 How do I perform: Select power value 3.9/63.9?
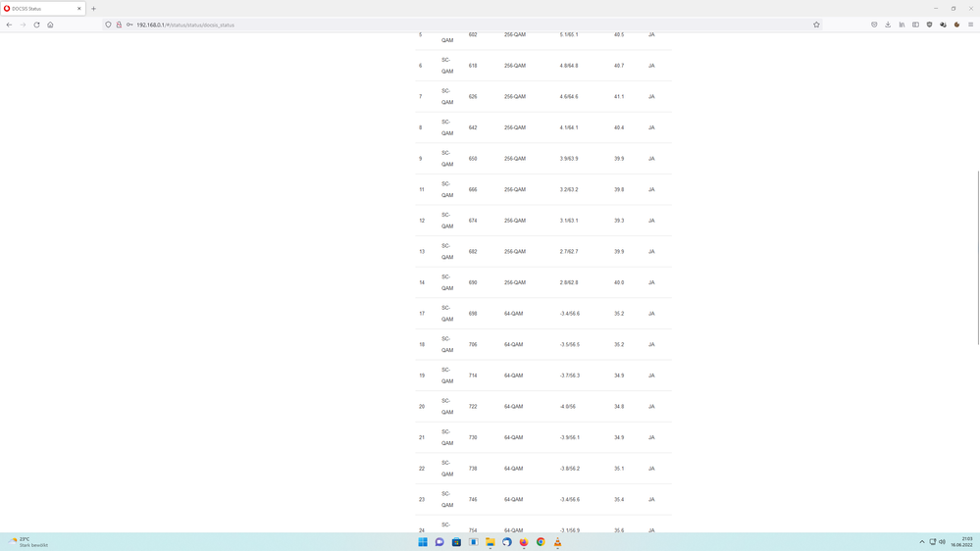[x=569, y=159]
